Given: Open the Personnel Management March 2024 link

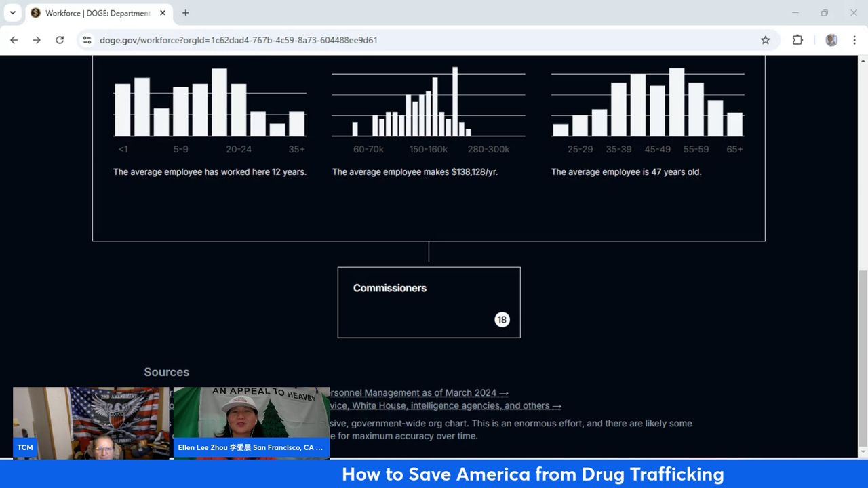Looking at the screenshot, I should coord(418,393).
